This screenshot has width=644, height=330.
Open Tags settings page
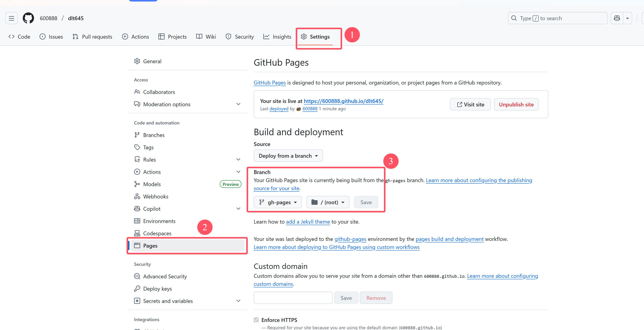pos(148,148)
